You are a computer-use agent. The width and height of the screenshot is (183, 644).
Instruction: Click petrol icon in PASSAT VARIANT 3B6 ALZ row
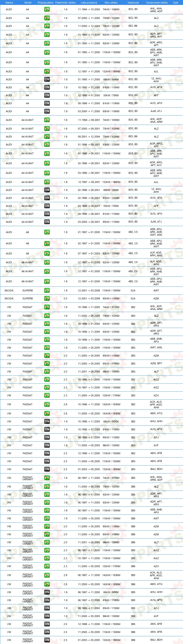[47, 487]
